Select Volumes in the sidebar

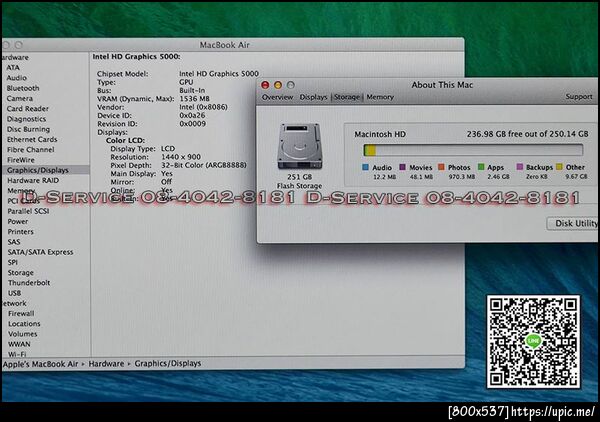[23, 334]
